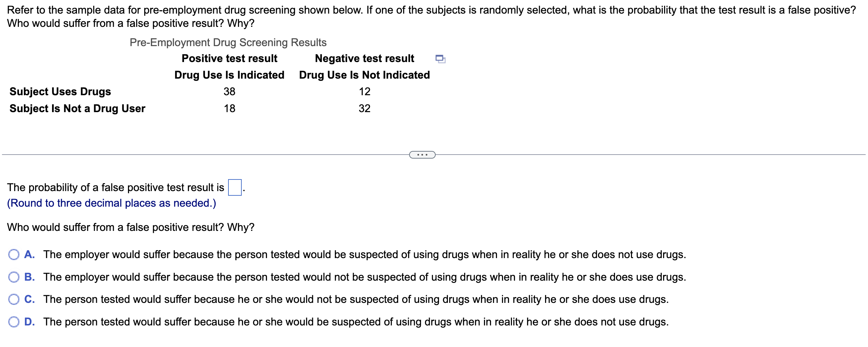868x347 pixels.
Task: Select answer choice C radio button
Action: pyautogui.click(x=14, y=300)
